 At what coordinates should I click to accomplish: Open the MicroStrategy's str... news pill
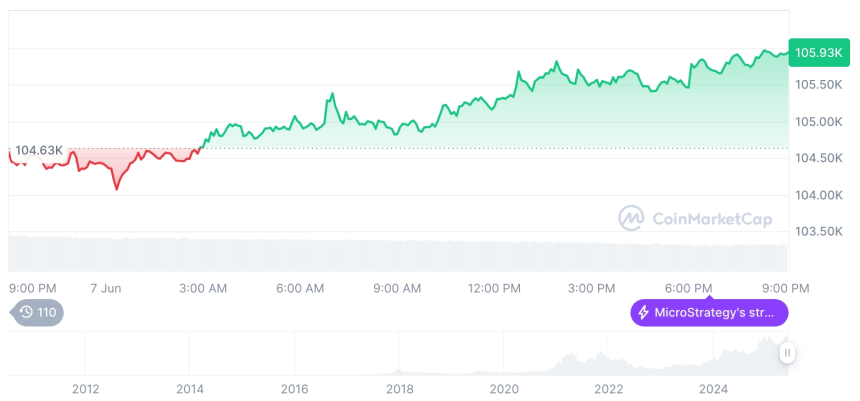pos(709,313)
